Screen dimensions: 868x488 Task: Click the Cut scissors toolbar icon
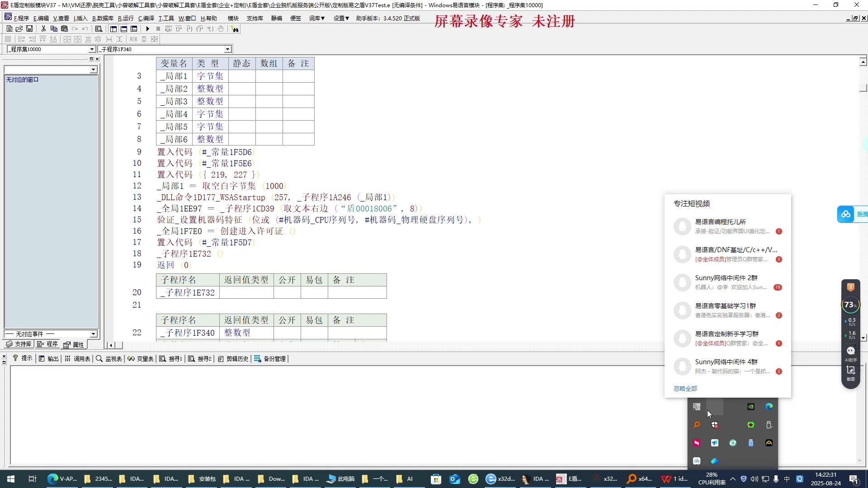(43, 28)
